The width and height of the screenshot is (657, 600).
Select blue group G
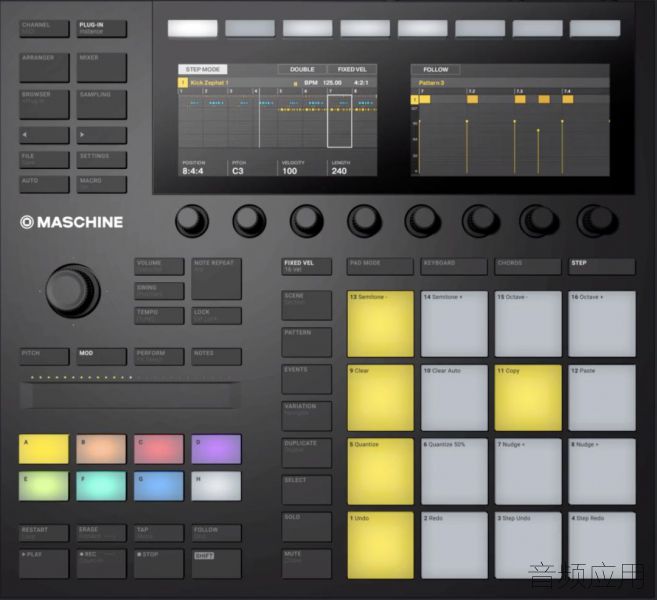[159, 486]
